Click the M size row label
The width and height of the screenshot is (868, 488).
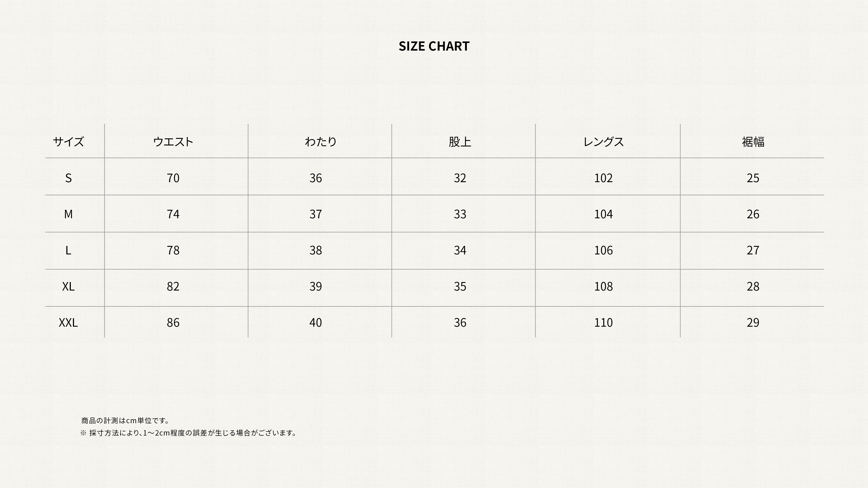click(68, 214)
